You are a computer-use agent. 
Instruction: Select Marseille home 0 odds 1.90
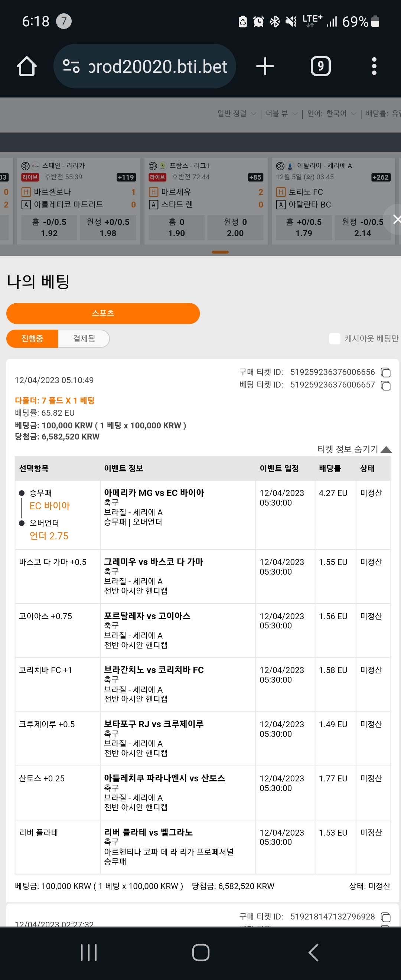(176, 228)
